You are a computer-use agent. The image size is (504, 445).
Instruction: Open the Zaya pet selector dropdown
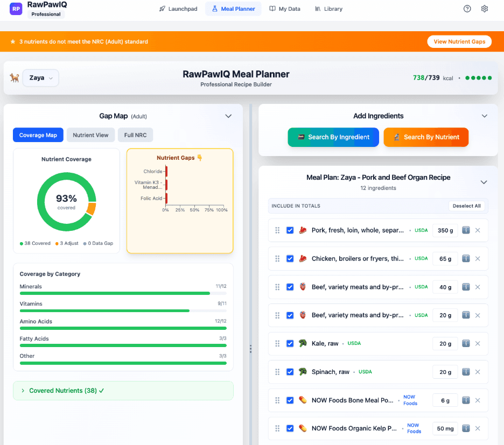(x=41, y=78)
